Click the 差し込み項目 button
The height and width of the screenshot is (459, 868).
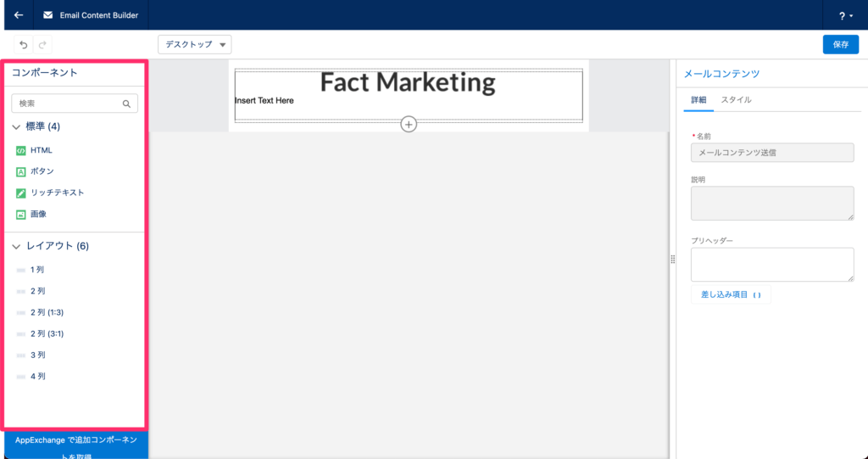coord(731,294)
